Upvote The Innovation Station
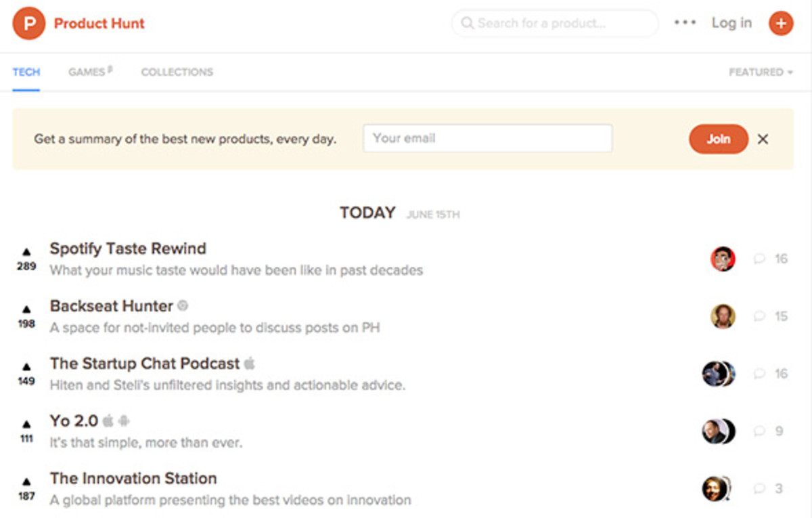This screenshot has height=518, width=812. [26, 482]
